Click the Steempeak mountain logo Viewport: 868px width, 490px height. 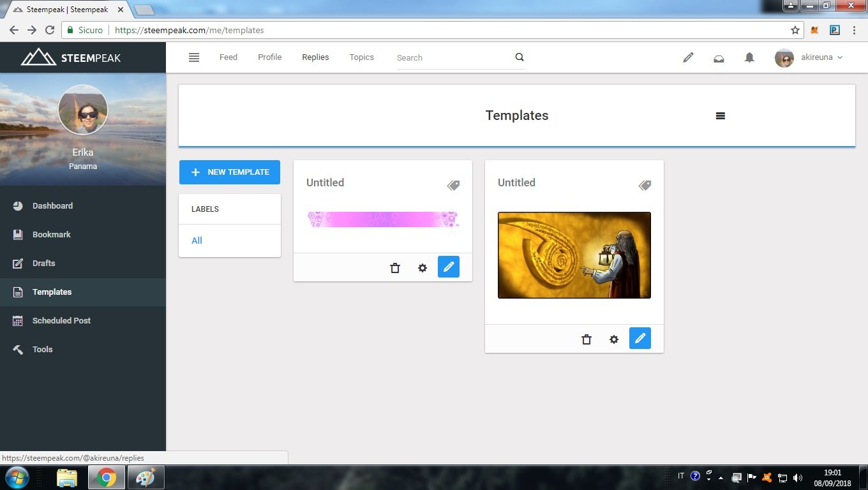tap(71, 57)
